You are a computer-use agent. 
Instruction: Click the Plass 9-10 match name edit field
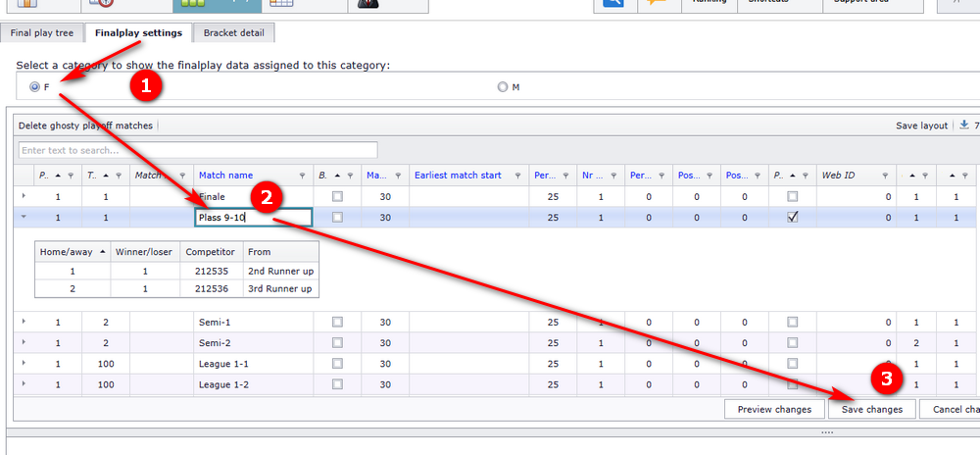pyautogui.click(x=253, y=217)
